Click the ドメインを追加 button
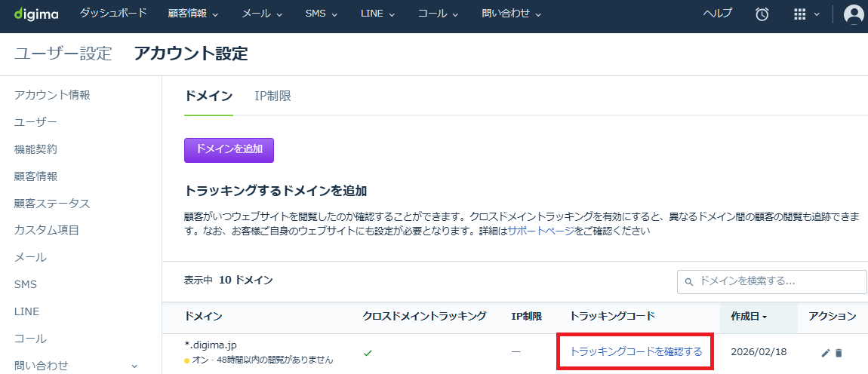Screen dimensions: 868x374 [x=229, y=150]
